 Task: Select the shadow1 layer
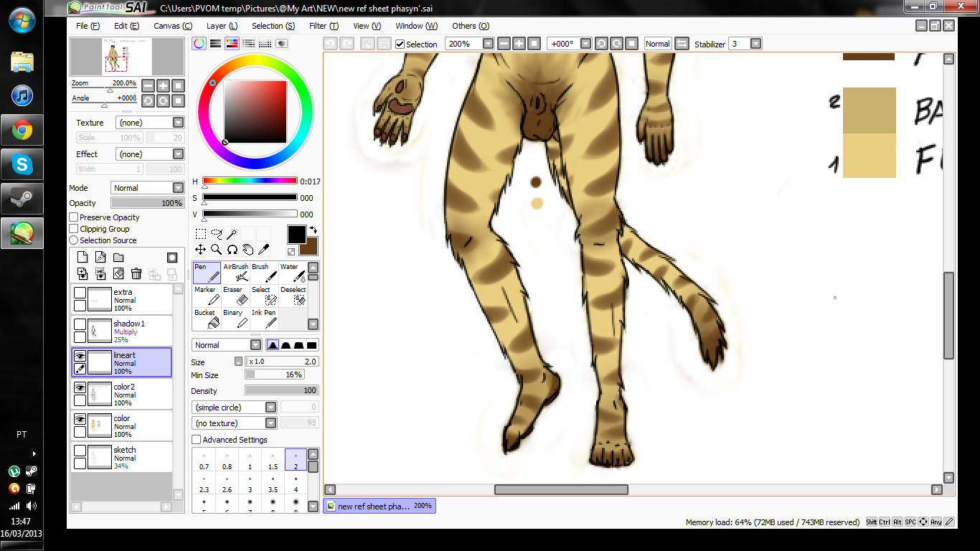[x=136, y=331]
